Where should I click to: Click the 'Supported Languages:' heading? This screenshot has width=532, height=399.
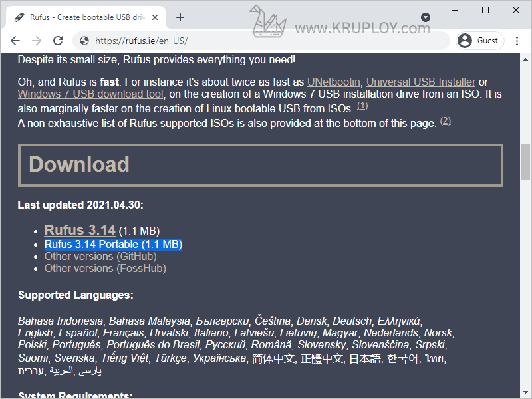point(76,295)
